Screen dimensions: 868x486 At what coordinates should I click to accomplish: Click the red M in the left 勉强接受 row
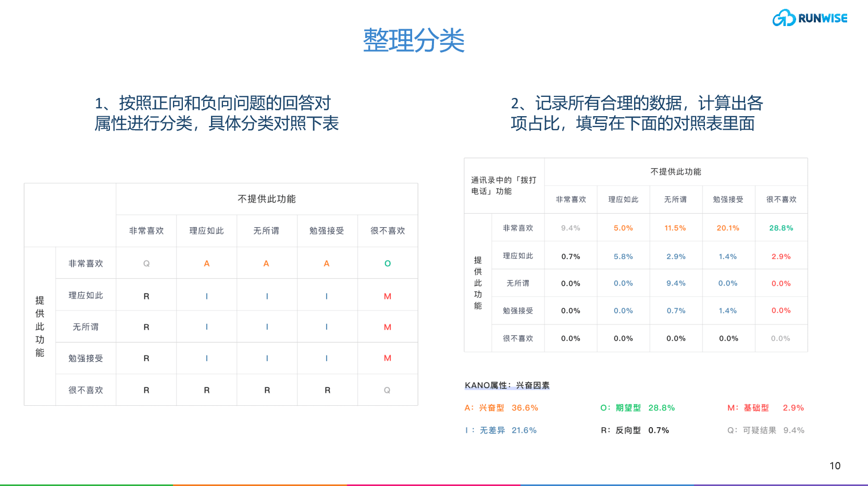(x=388, y=358)
